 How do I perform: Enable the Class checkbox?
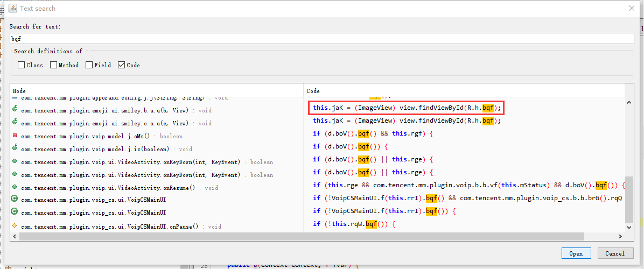pos(21,65)
